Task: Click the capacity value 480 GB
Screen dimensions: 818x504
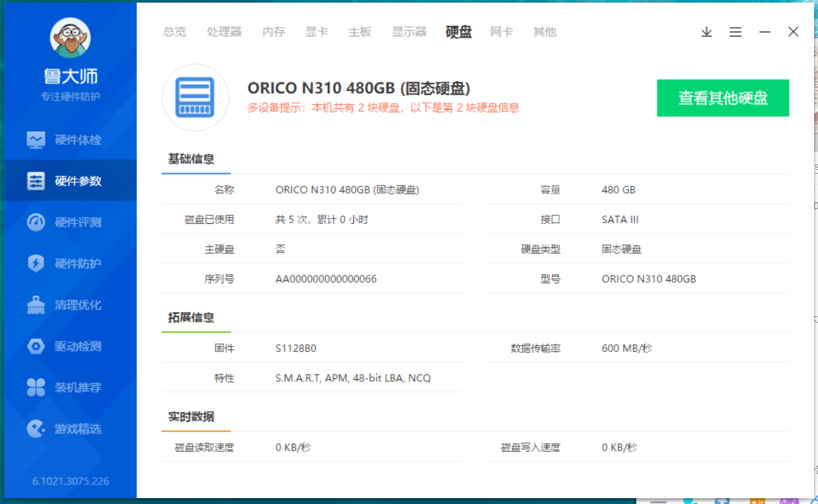Action: pos(618,190)
